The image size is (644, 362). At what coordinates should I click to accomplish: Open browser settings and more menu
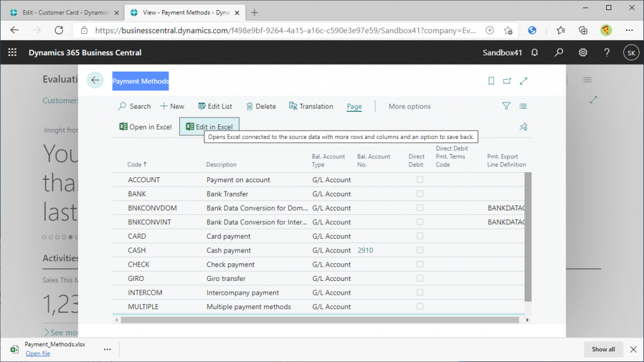point(629,30)
